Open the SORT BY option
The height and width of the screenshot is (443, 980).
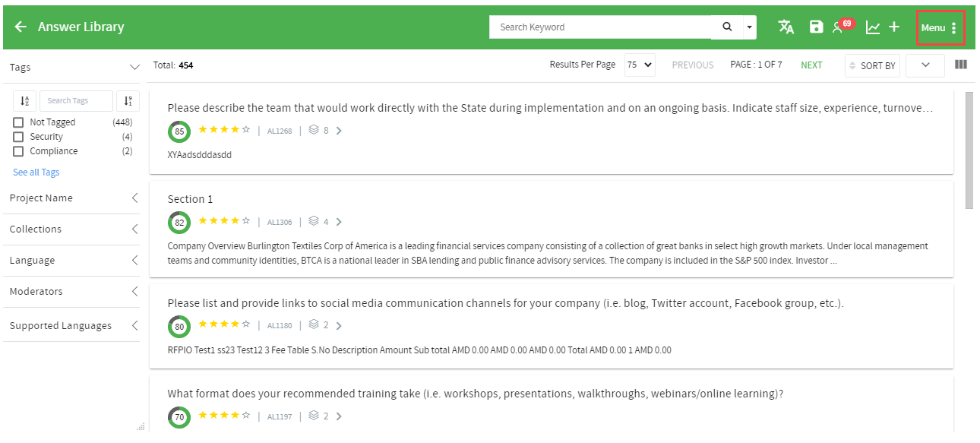tap(872, 66)
